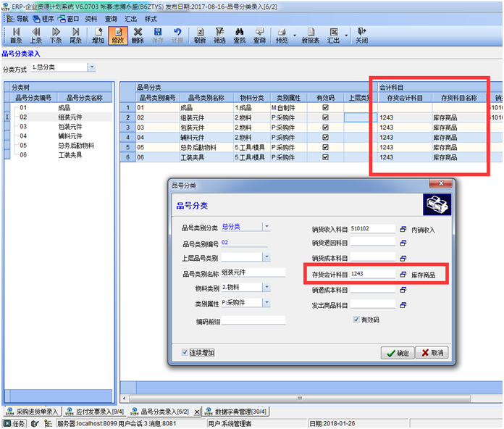Screen dimensions: 504x429
Task: Open lookup beside 存货会计科目 field
Action: tap(403, 275)
